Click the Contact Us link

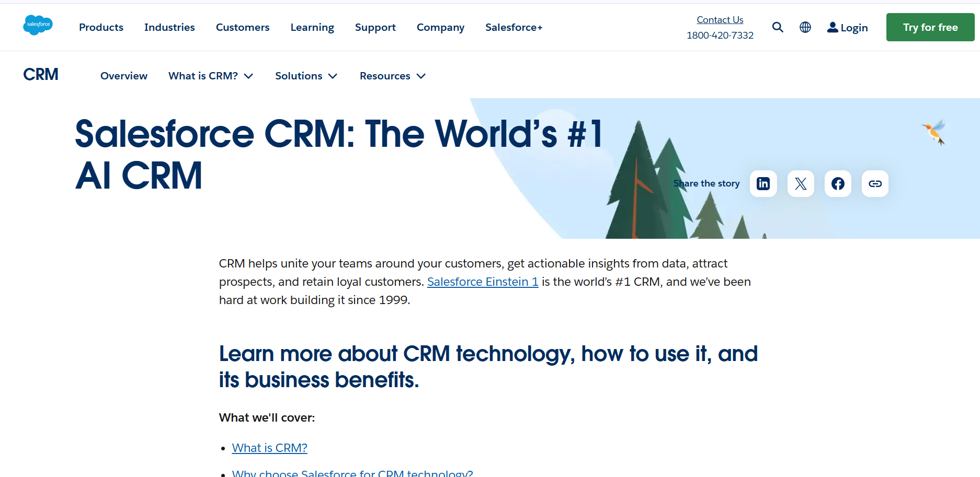(720, 20)
